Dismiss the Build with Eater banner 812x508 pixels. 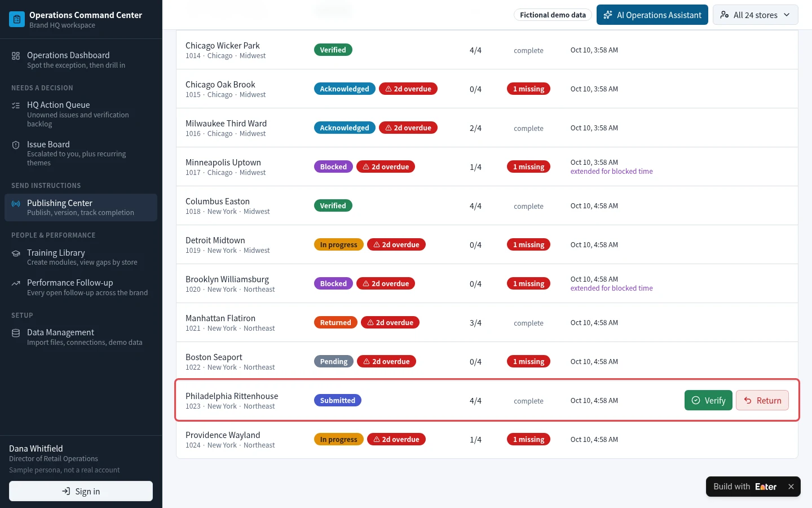[791, 487]
